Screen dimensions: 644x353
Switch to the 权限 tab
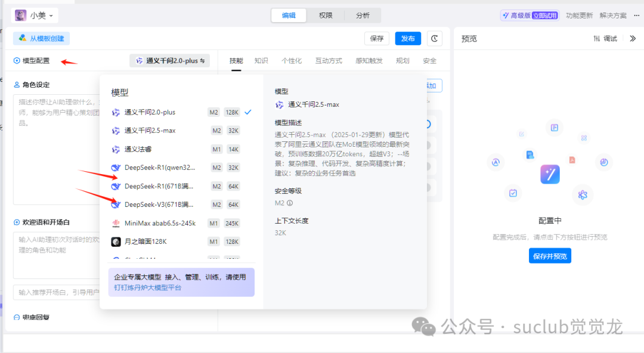pyautogui.click(x=326, y=15)
